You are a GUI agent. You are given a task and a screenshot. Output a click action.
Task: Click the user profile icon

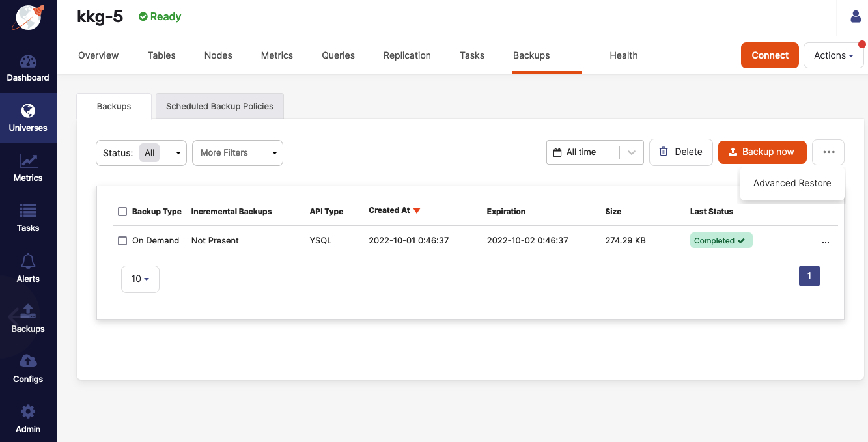point(856,17)
